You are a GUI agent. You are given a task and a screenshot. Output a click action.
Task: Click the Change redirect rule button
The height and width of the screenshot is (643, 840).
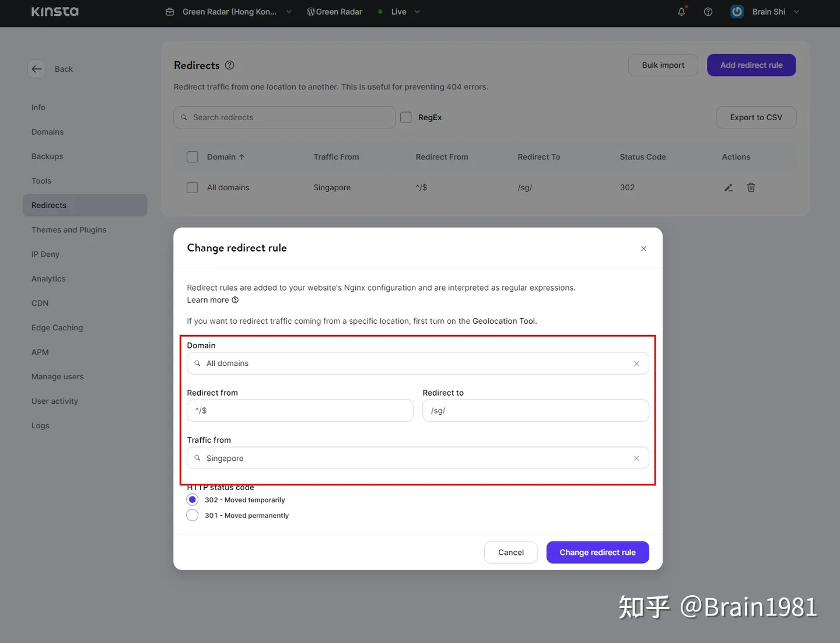click(x=597, y=553)
